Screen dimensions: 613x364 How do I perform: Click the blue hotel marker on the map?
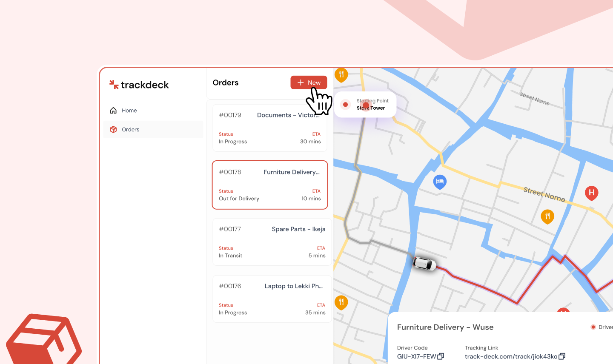[x=439, y=182]
